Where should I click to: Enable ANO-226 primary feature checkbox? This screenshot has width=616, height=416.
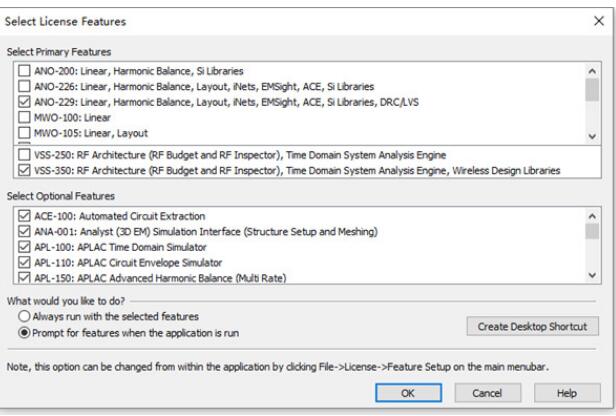coord(24,86)
